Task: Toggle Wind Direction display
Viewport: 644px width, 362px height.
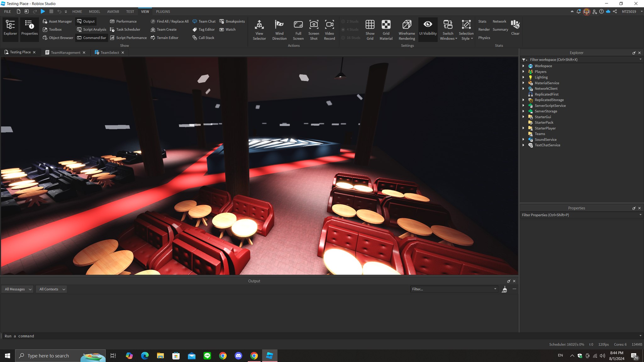Action: point(279,30)
